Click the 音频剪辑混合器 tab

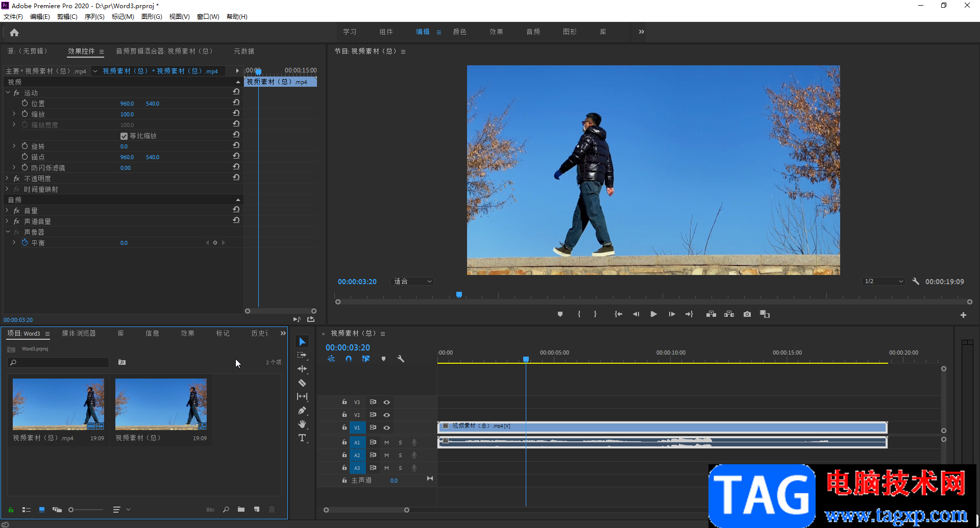[164, 51]
